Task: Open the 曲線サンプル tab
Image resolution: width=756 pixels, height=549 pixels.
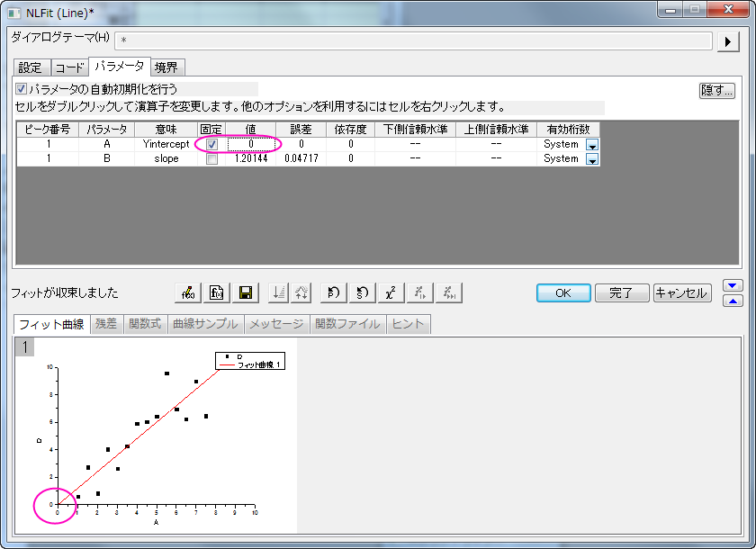Action: click(205, 324)
